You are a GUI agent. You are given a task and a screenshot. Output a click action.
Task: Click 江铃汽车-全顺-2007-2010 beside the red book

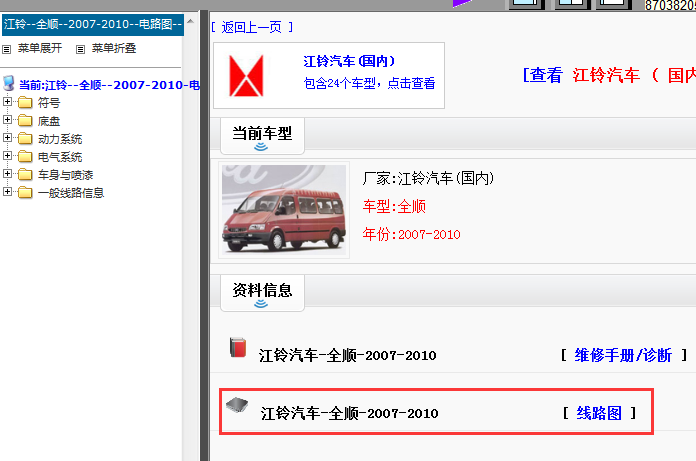coord(348,355)
